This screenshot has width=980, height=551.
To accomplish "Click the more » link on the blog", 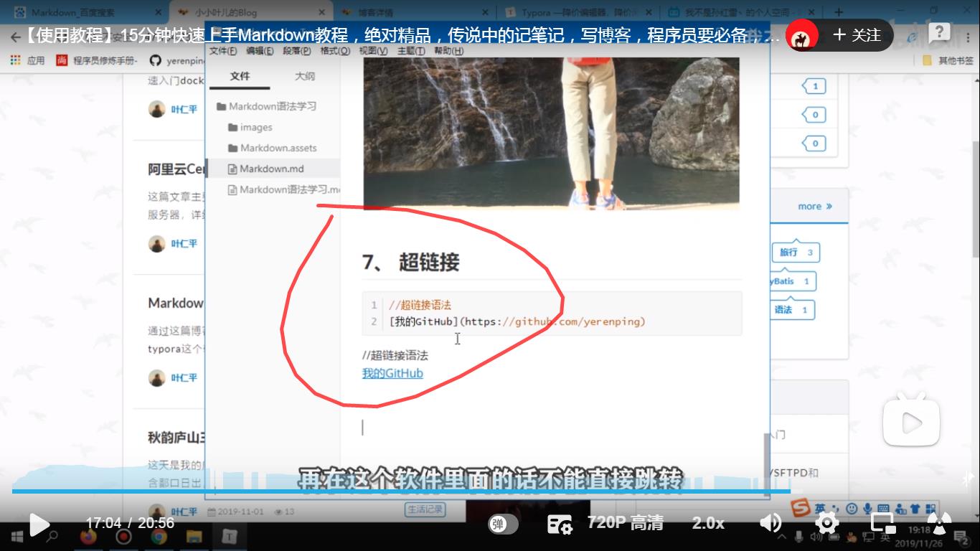I will [815, 206].
